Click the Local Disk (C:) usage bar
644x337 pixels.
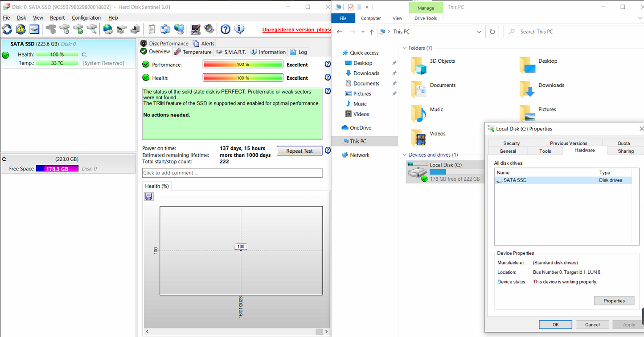point(456,172)
